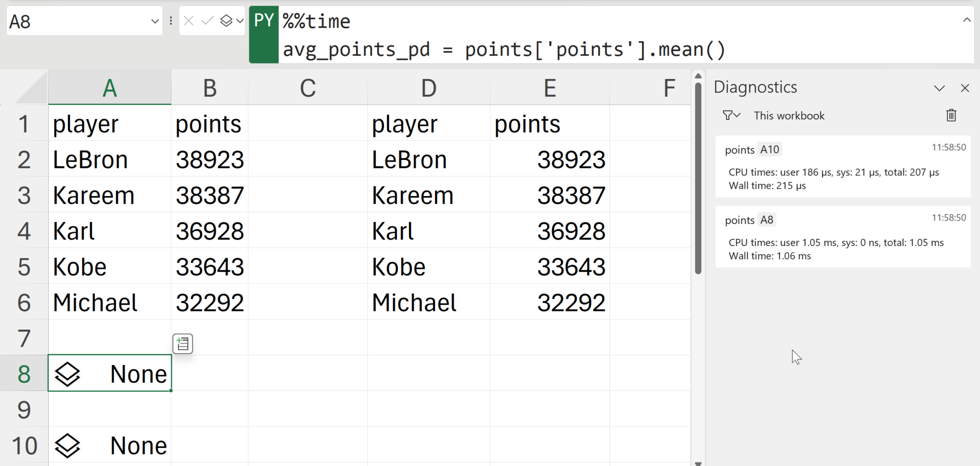Click the Python object icon in A8
980x466 pixels.
67,374
